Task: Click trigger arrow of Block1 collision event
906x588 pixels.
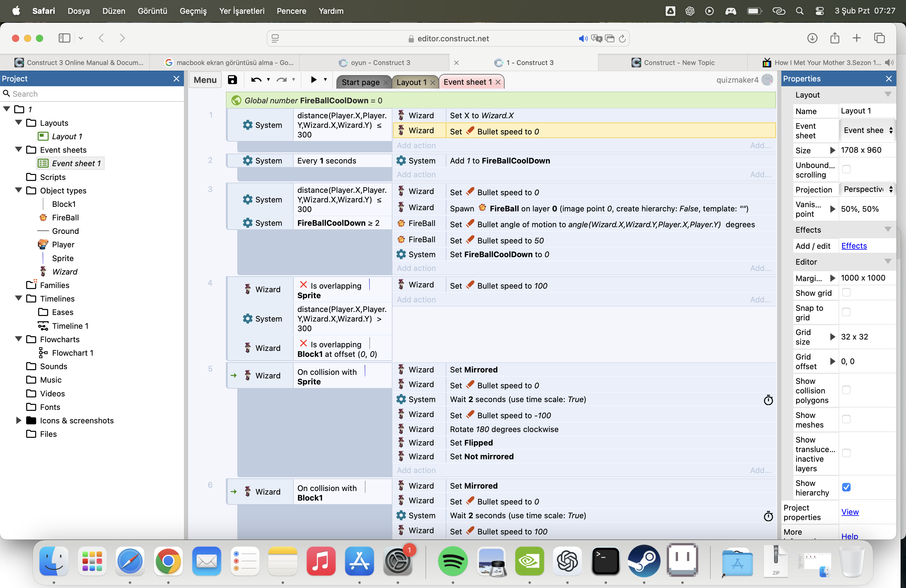Action: point(234,491)
